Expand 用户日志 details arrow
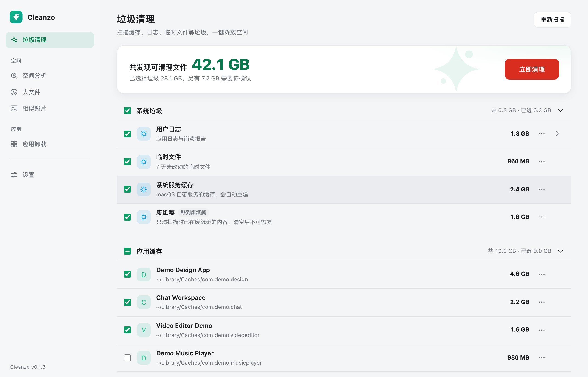 click(x=557, y=134)
